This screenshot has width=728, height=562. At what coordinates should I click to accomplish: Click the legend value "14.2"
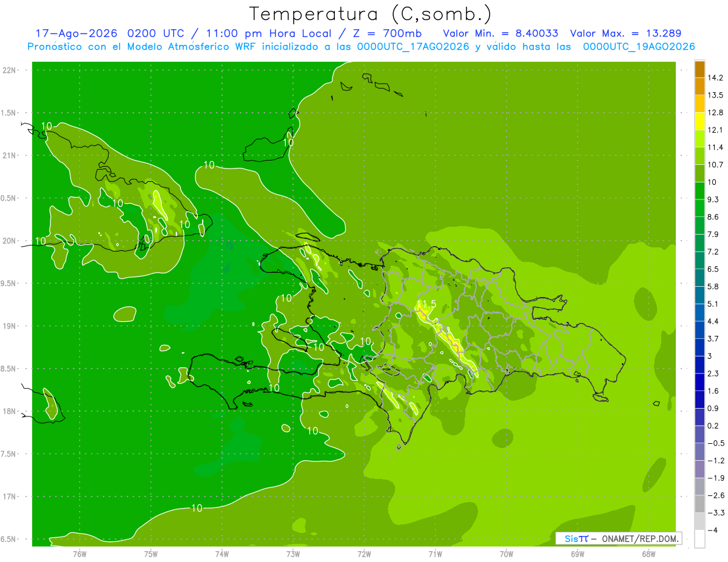(x=716, y=78)
